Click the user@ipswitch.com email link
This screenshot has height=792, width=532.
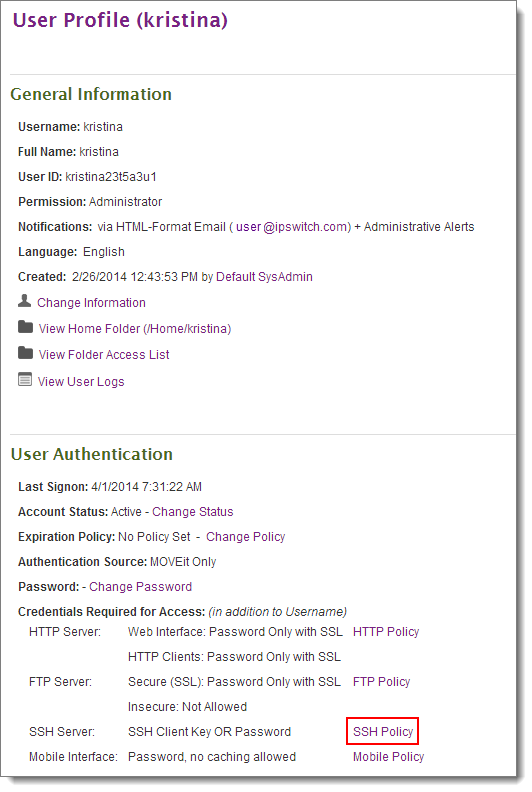[x=292, y=227]
